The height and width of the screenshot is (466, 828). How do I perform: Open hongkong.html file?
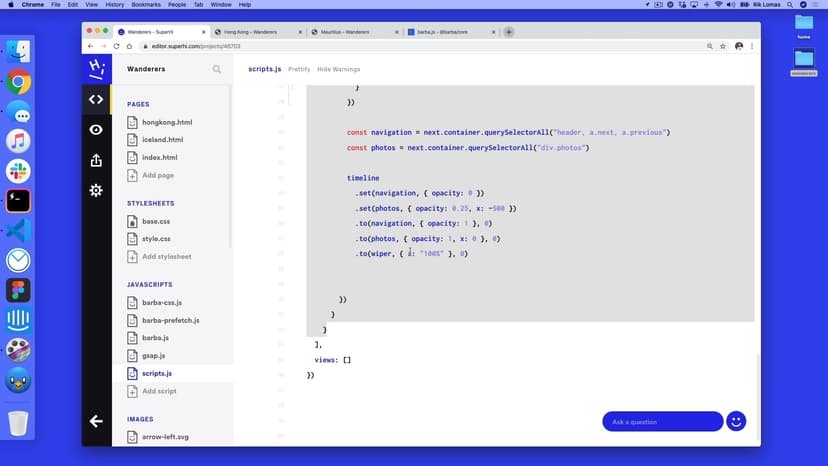pyautogui.click(x=166, y=122)
